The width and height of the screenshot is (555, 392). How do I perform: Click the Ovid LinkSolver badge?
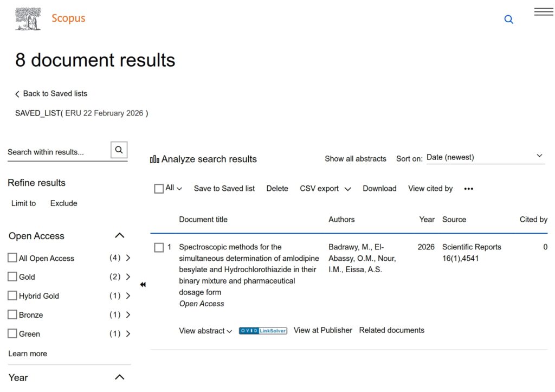(x=263, y=331)
